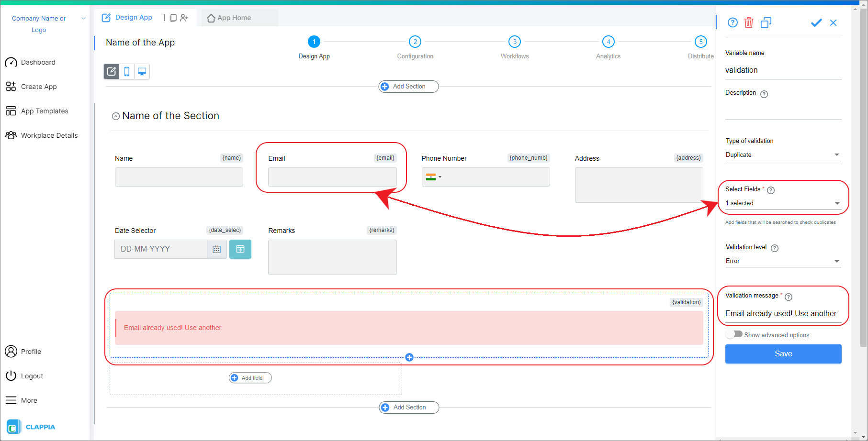Select the edit mode pencil icon
This screenshot has width=868, height=441.
[x=111, y=71]
